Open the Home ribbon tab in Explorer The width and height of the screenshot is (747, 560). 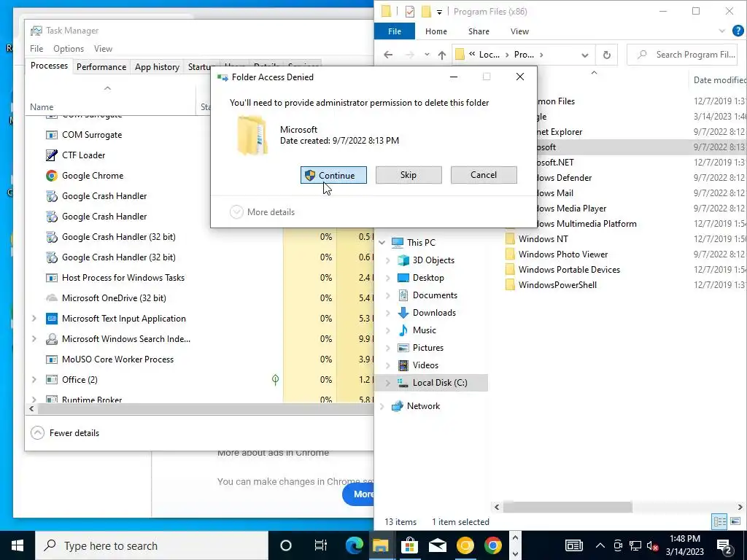pyautogui.click(x=436, y=31)
